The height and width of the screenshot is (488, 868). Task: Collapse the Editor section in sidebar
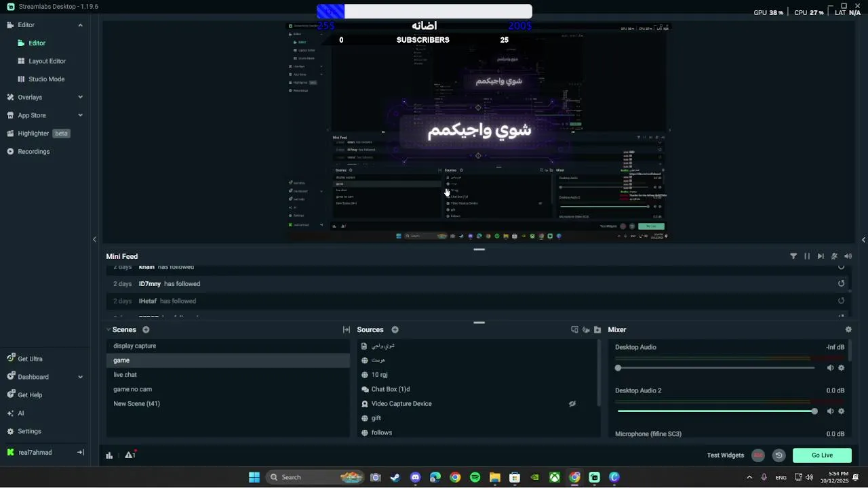[x=80, y=25]
